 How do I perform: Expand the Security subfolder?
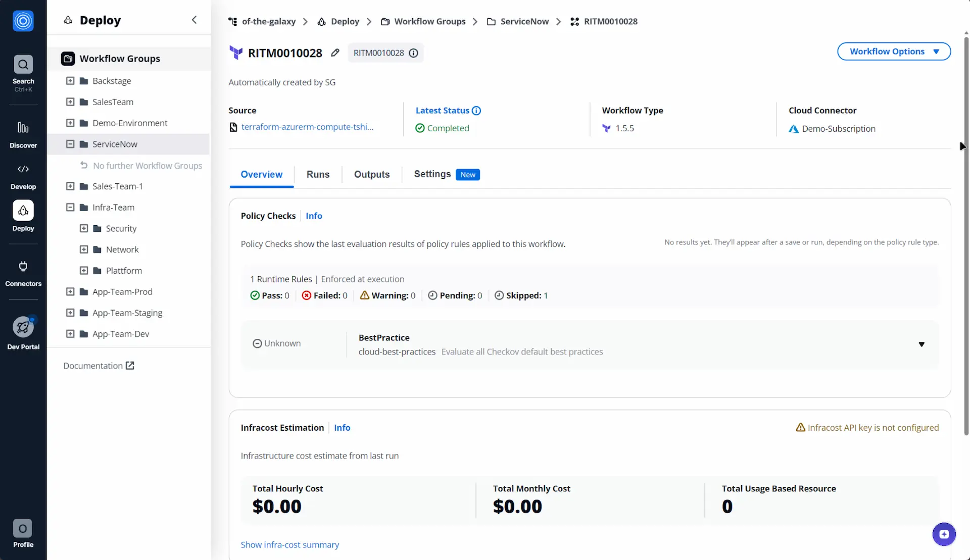(x=84, y=229)
